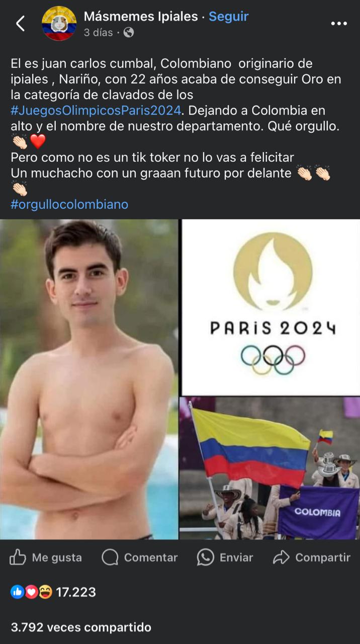This screenshot has width=360, height=644.
Task: Open the Colombia flag photo
Action: [x=269, y=468]
